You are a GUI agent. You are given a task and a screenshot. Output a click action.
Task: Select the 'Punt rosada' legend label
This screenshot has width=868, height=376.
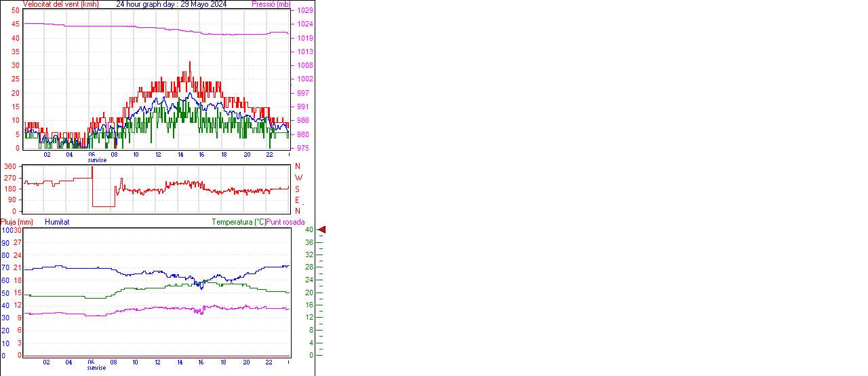click(x=285, y=222)
